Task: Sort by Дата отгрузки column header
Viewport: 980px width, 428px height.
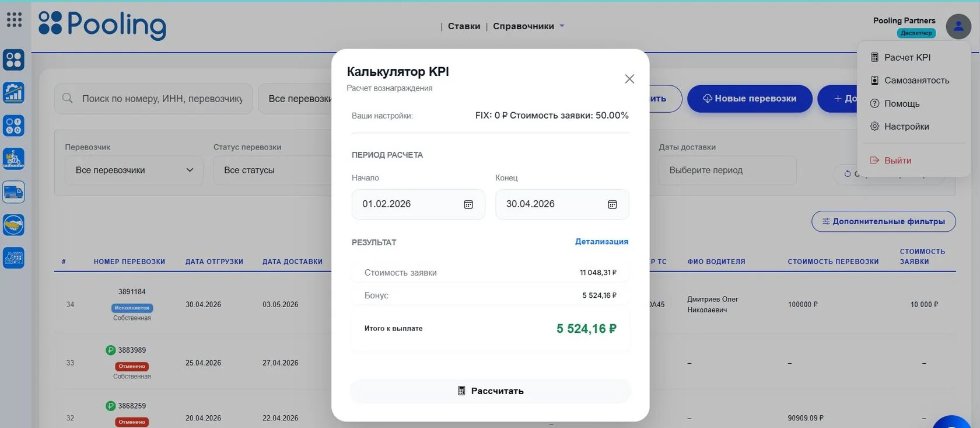Action: point(214,262)
